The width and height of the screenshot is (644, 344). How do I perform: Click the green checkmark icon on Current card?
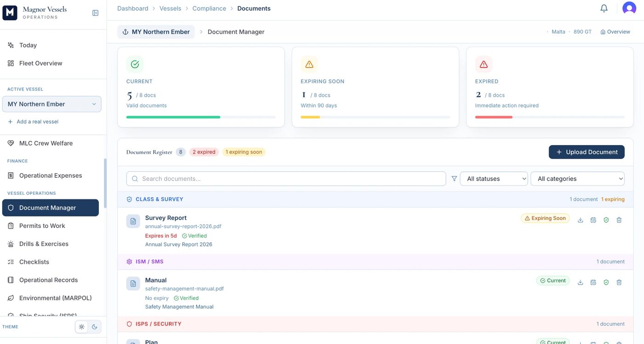135,64
